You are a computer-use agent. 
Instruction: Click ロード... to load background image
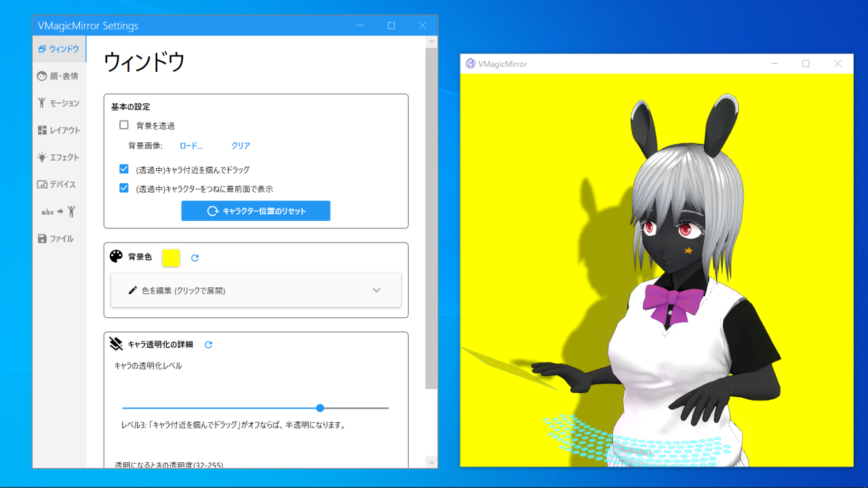pos(191,146)
